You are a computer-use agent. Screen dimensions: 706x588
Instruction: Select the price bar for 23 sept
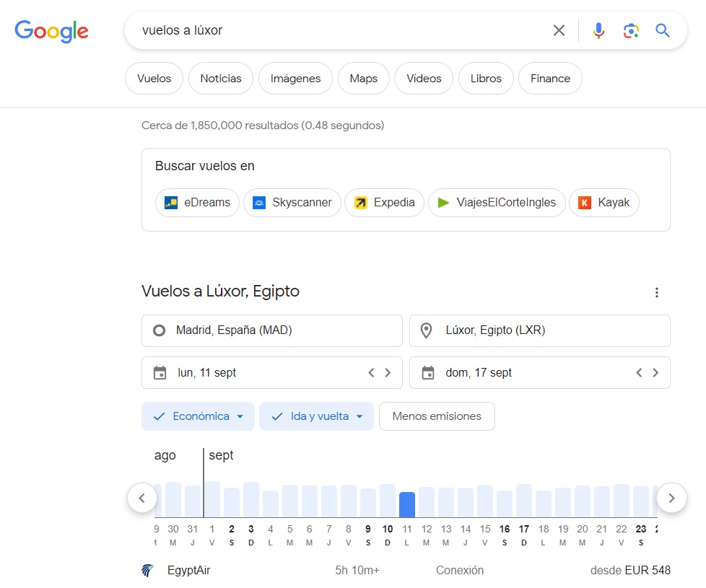tap(641, 501)
